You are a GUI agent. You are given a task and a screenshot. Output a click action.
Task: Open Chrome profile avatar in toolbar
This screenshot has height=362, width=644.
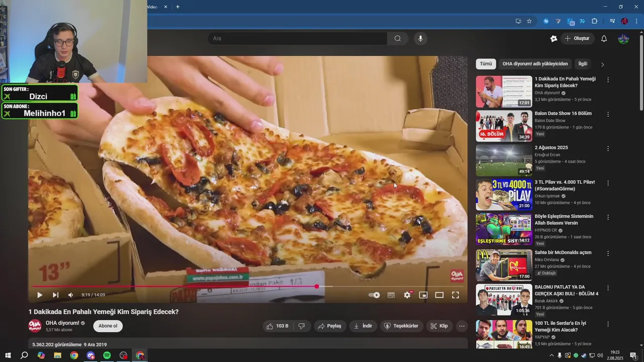pyautogui.click(x=624, y=21)
